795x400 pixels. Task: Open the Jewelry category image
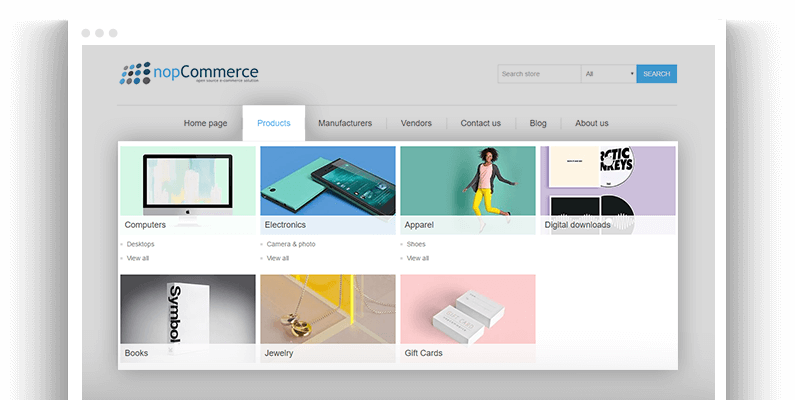click(327, 310)
